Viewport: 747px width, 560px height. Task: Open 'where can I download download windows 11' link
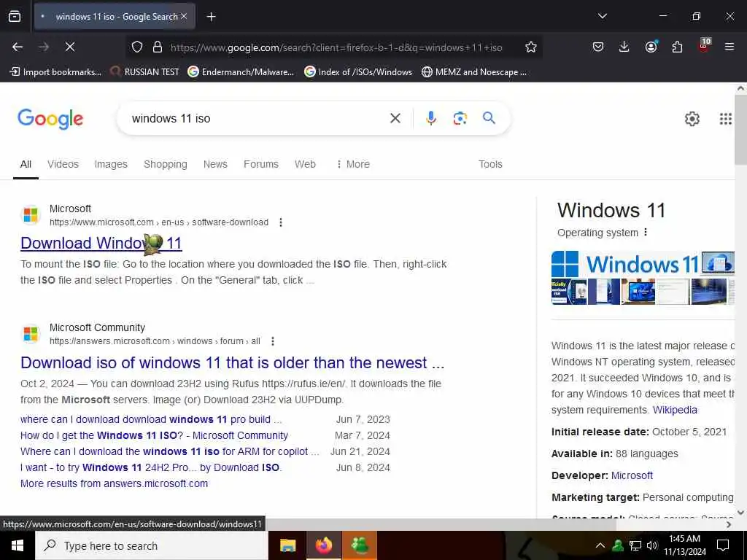pyautogui.click(x=151, y=419)
